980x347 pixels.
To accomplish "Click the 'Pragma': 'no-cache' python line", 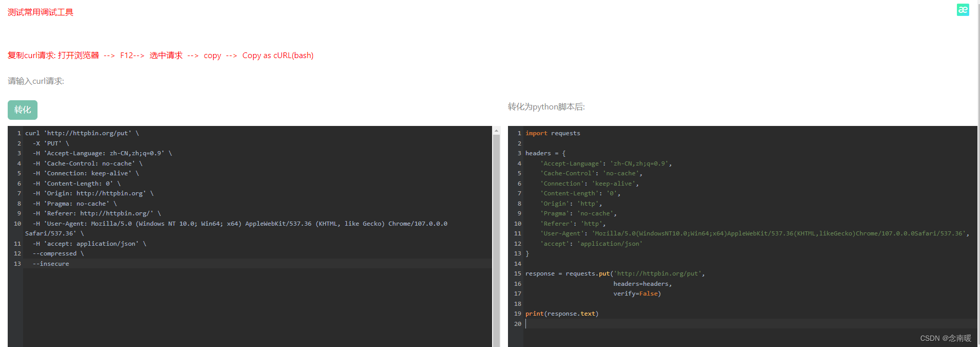I will pos(578,213).
